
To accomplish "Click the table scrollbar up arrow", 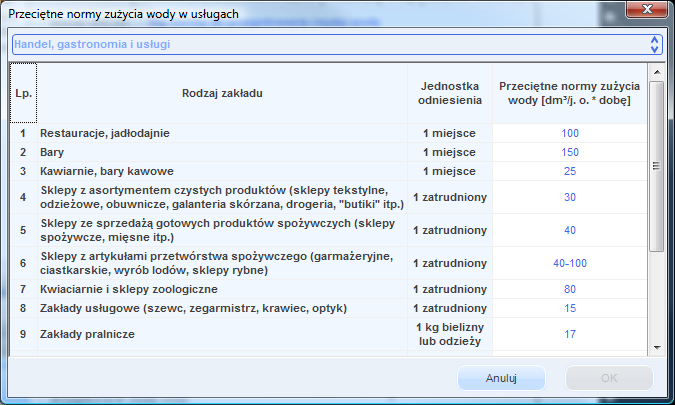I will pyautogui.click(x=657, y=72).
